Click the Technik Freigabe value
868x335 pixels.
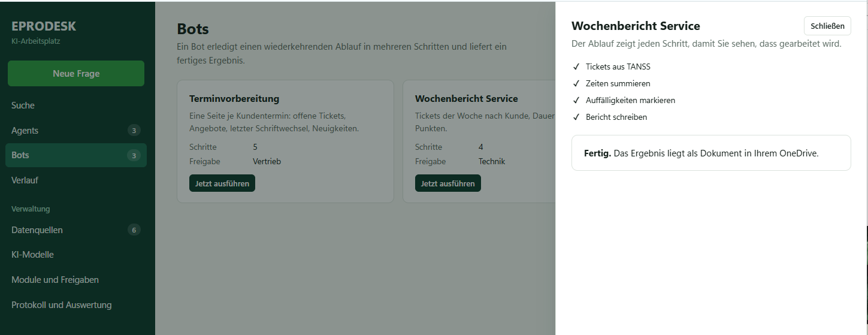click(492, 161)
